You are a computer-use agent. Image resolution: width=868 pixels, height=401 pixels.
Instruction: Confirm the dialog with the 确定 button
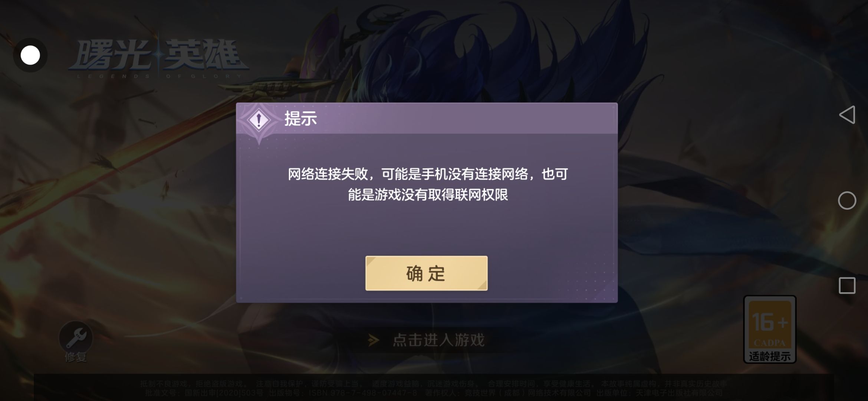tap(426, 273)
